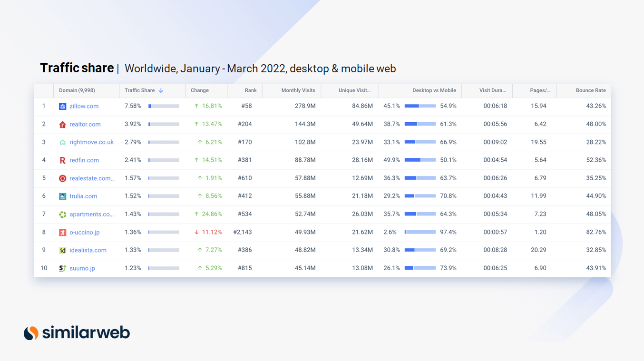Click the o-uccino.jp favicon icon

click(x=62, y=233)
